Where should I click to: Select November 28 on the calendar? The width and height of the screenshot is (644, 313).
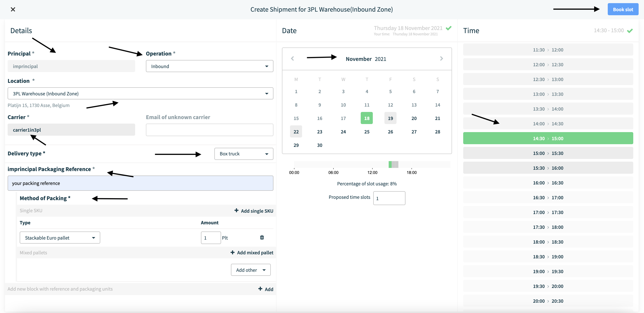tap(437, 132)
